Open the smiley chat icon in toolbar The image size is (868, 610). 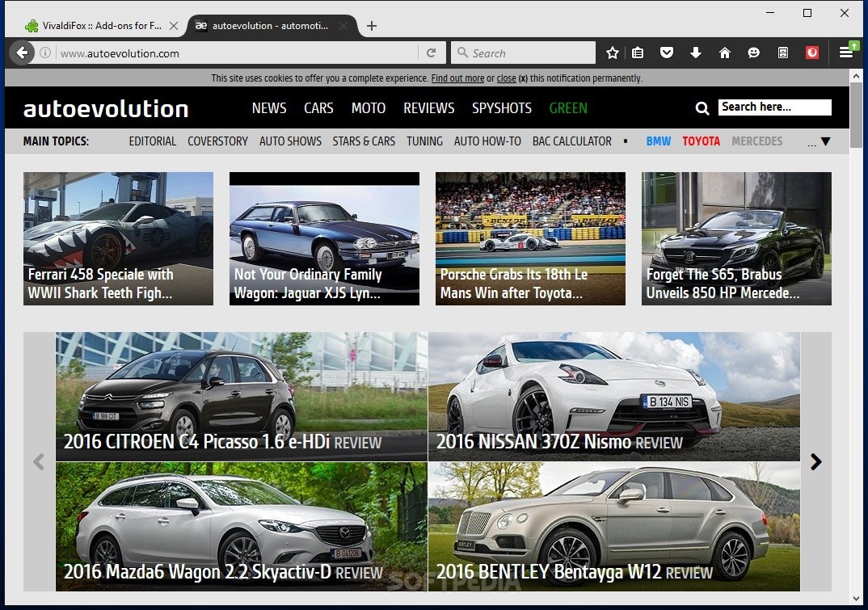coord(753,53)
